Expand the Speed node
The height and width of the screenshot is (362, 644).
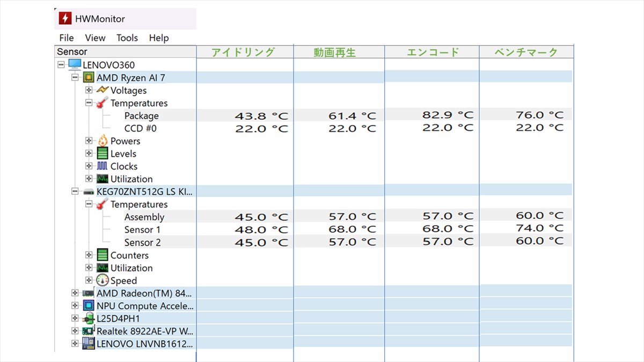coord(89,280)
